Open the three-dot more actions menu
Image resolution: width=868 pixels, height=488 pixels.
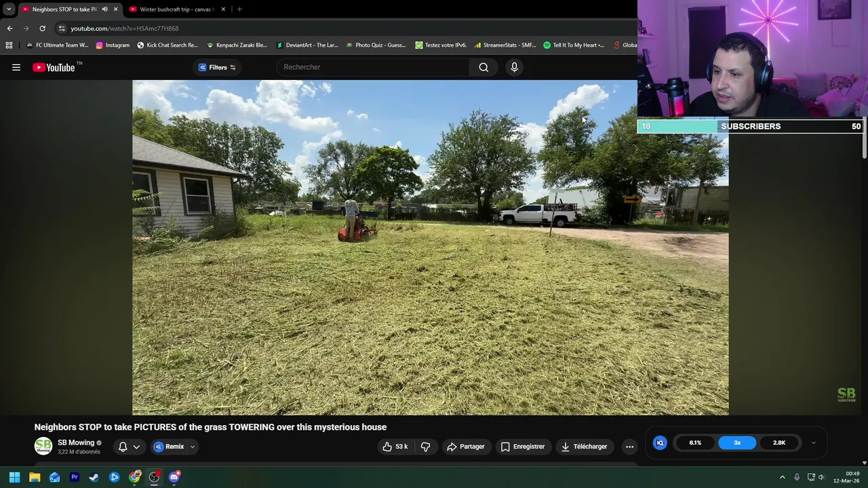pyautogui.click(x=629, y=447)
